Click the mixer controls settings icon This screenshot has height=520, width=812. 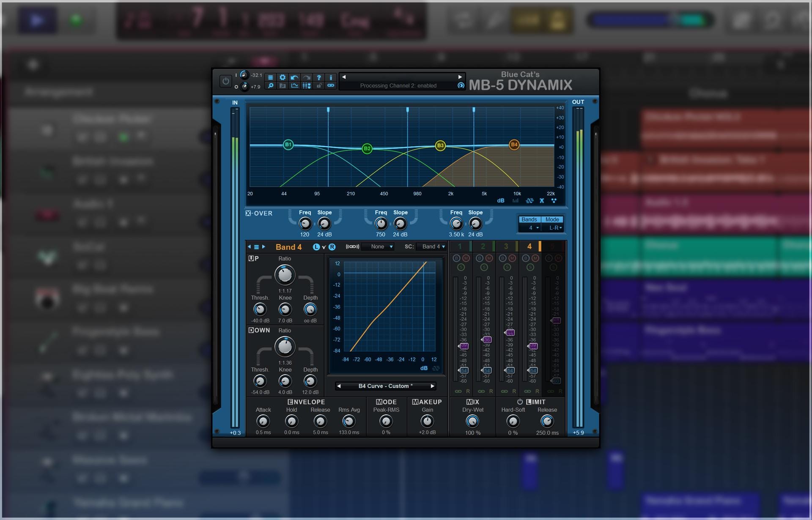click(307, 85)
